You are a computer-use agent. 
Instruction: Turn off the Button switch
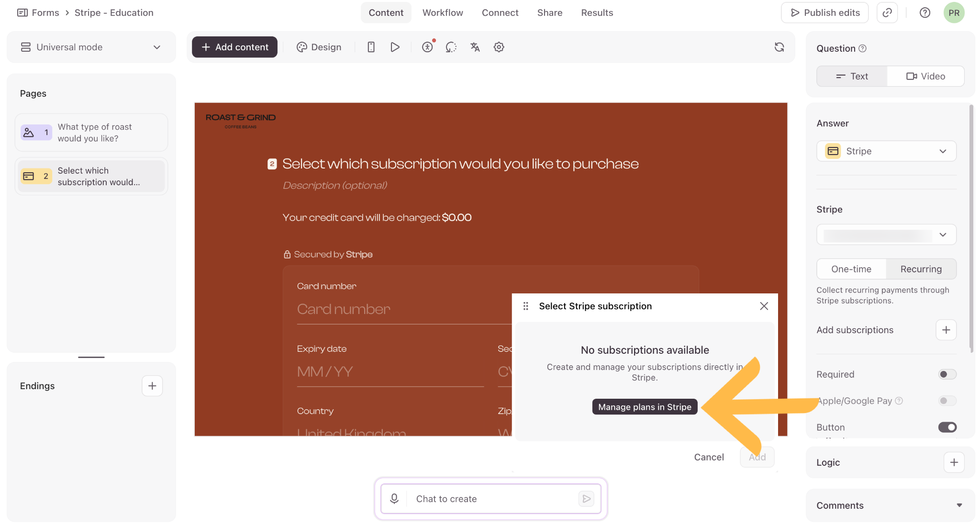coord(947,427)
